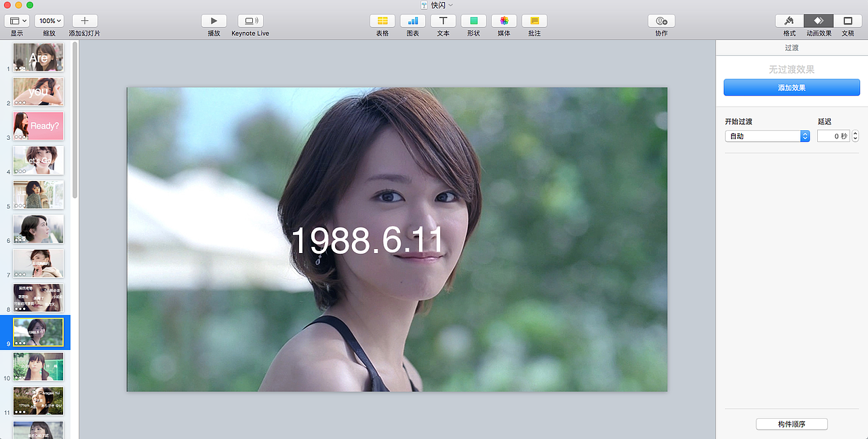868x439 pixels.
Task: Select slide 8 thumbnail
Action: [39, 298]
